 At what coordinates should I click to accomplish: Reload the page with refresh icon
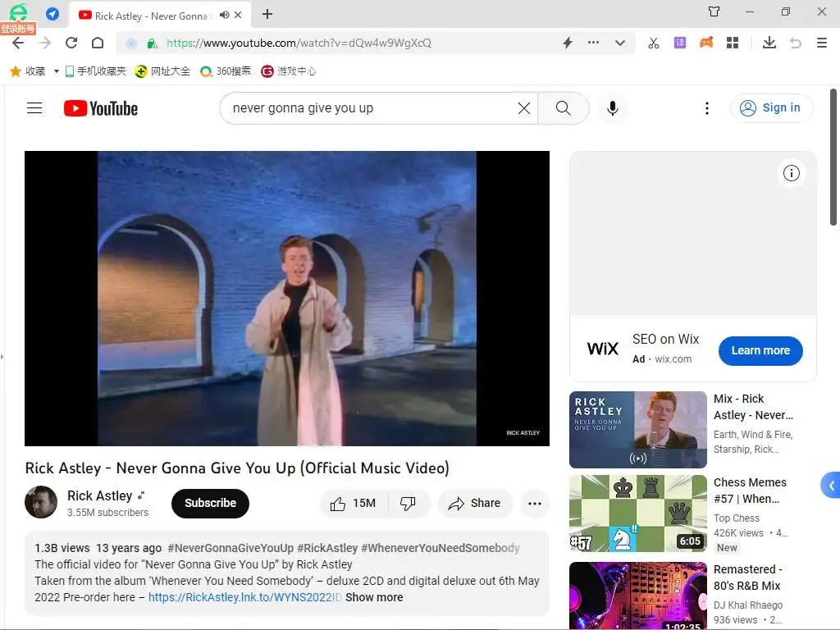(71, 43)
